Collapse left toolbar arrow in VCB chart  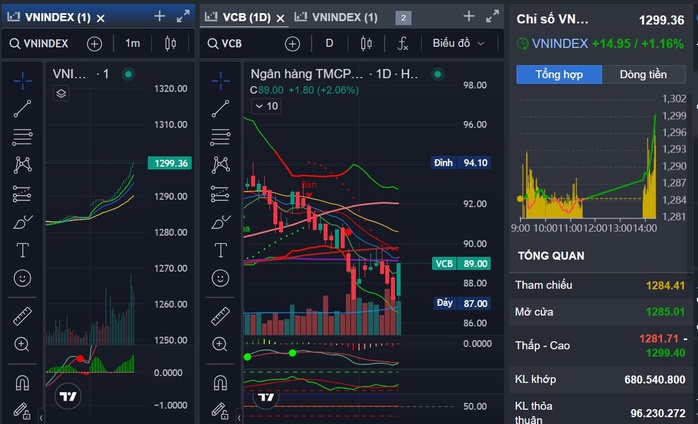point(239,417)
